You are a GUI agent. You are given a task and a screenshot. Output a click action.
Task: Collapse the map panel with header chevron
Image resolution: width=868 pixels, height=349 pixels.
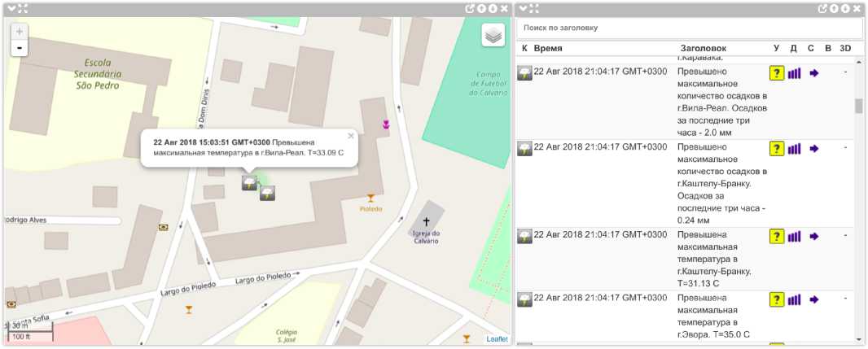tap(9, 8)
